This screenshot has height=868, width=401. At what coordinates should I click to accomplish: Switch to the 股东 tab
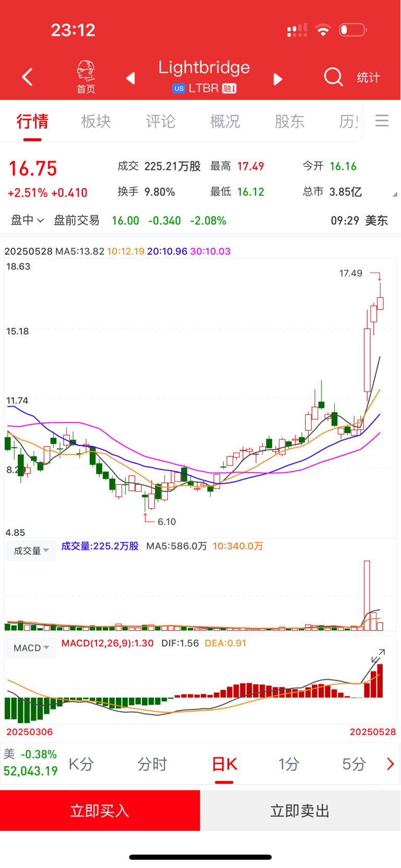click(290, 121)
